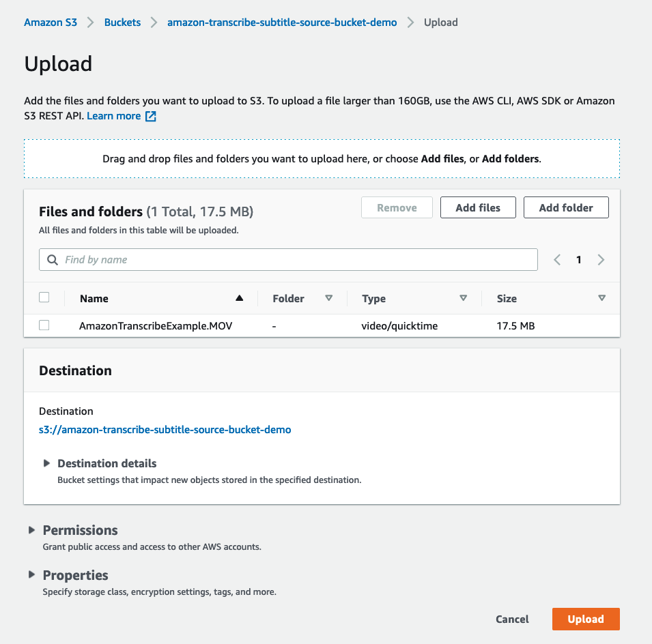Expand the Destination details section

(x=47, y=463)
